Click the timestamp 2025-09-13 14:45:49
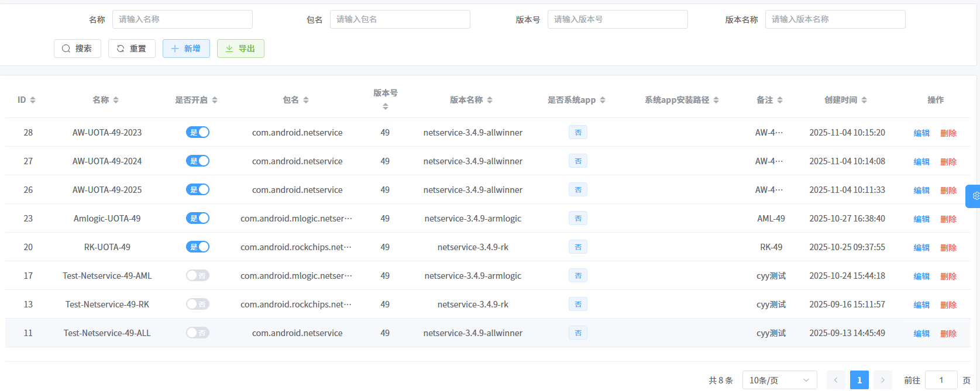 click(847, 333)
